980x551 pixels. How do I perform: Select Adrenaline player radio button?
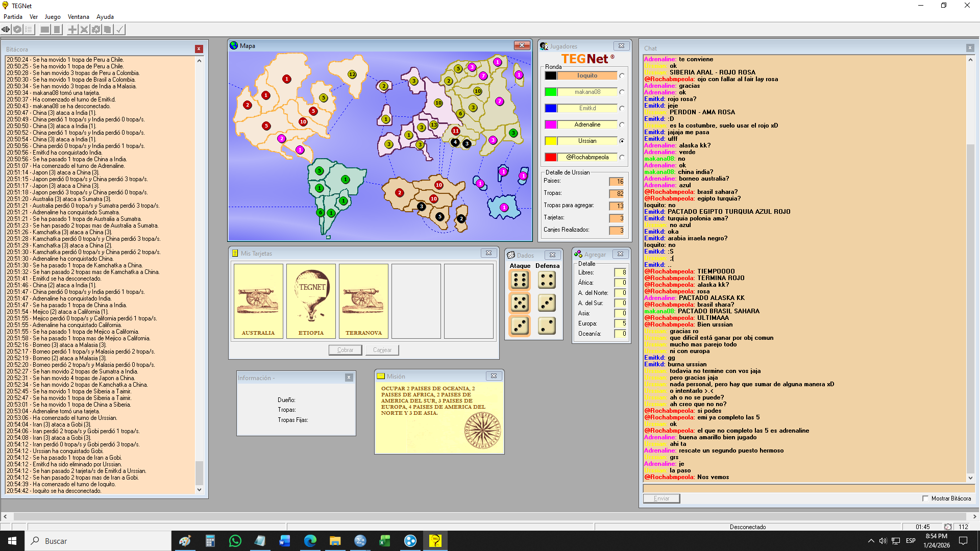tap(622, 125)
